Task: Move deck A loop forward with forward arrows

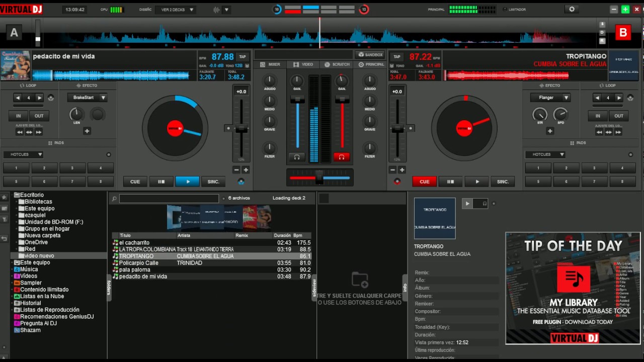Action: pyautogui.click(x=39, y=132)
